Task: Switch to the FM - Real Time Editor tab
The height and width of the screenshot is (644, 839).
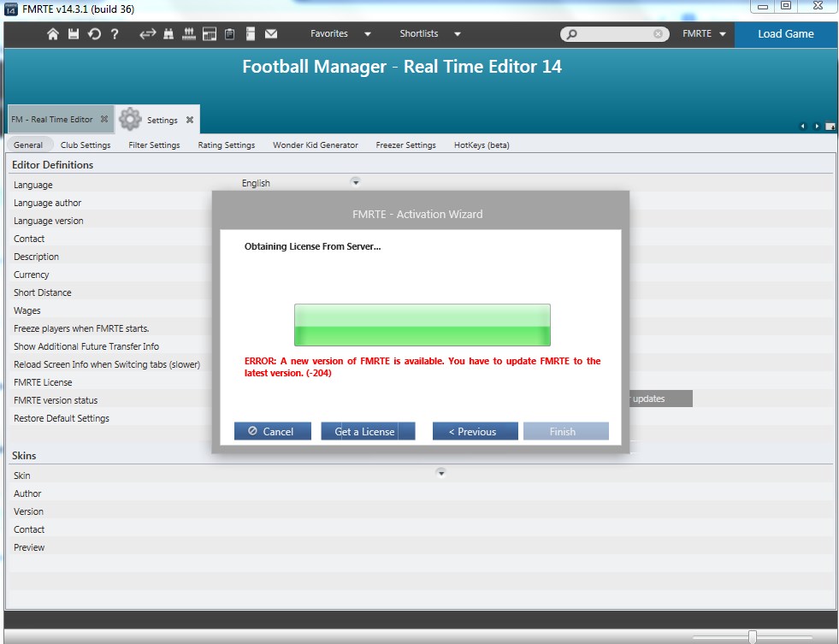Action: pos(52,119)
